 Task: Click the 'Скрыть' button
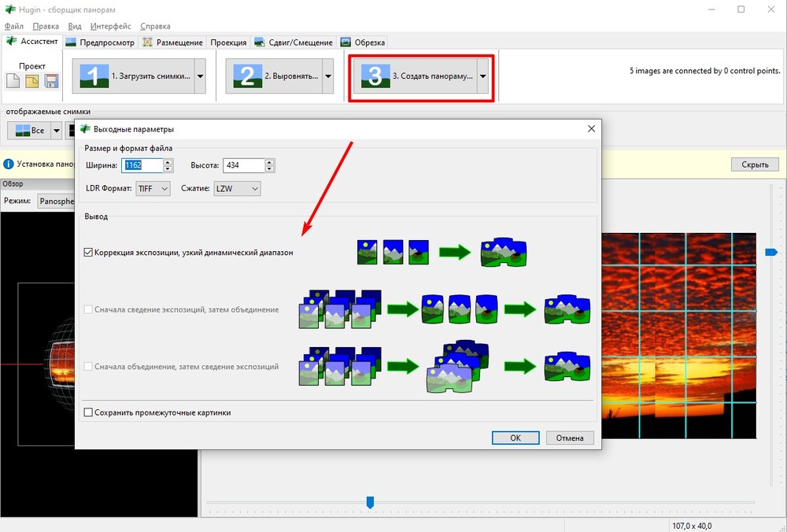755,164
